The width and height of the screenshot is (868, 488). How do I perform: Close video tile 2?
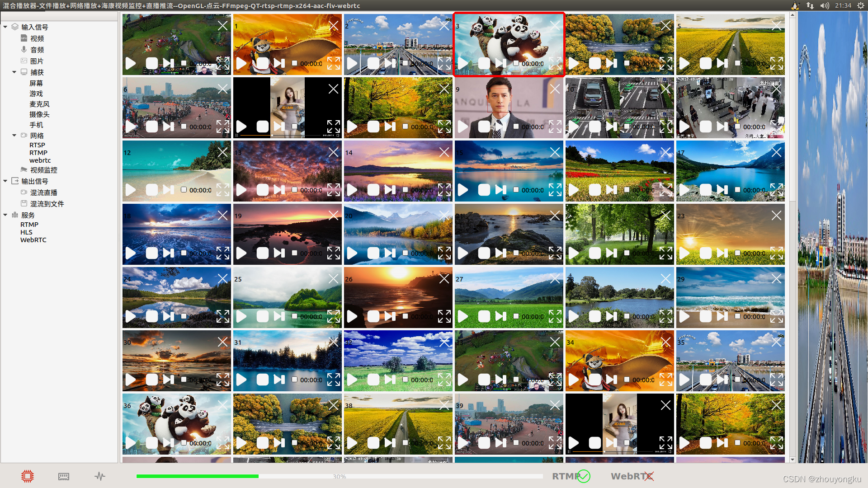tap(444, 26)
